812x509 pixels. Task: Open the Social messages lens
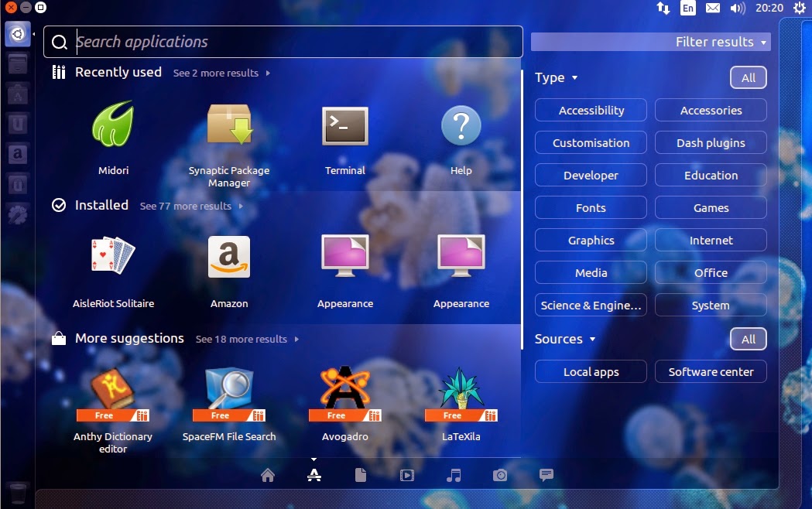pyautogui.click(x=546, y=475)
